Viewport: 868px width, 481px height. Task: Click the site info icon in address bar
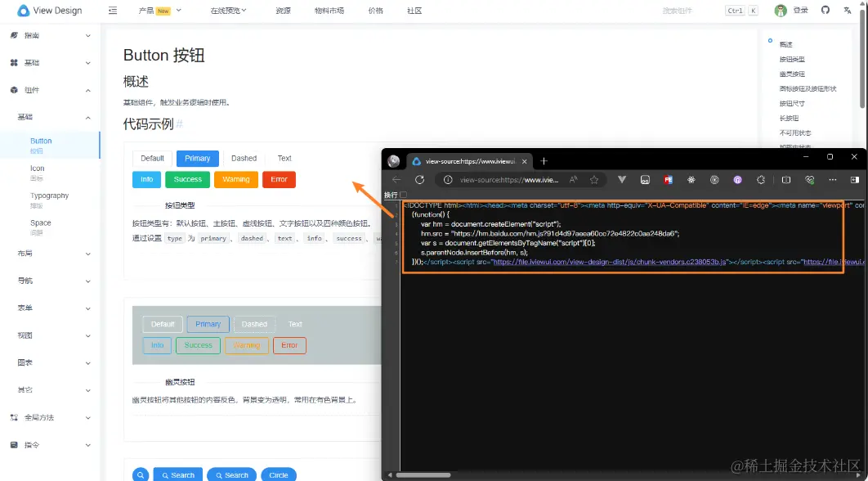[449, 179]
